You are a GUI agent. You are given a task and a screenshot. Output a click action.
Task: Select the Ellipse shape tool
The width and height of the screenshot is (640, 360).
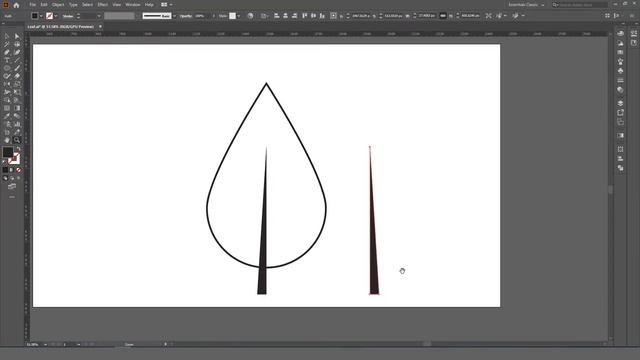[7, 68]
